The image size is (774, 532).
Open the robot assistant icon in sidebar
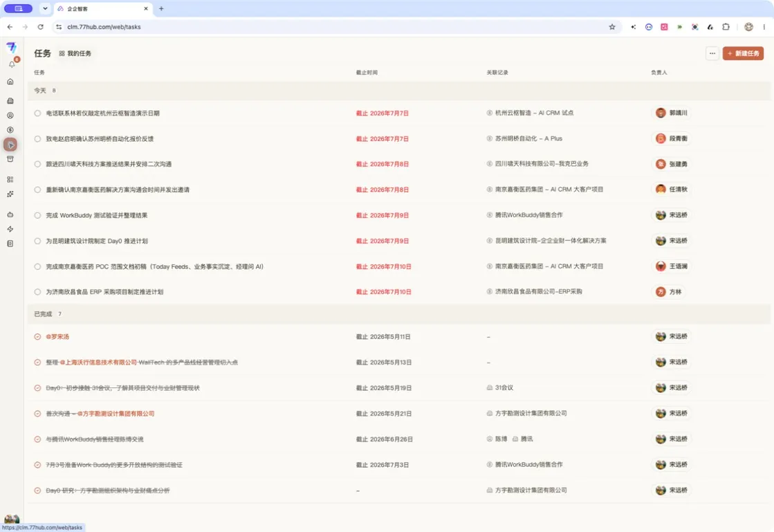pos(10,214)
